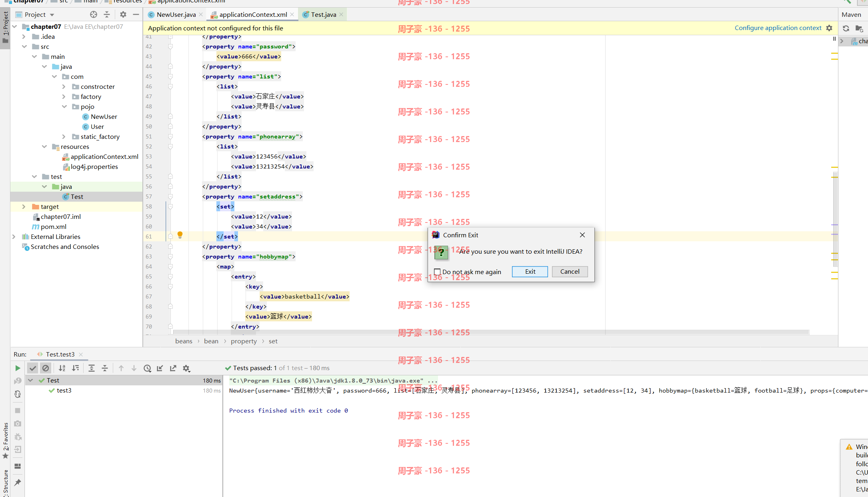Screen dimensions: 868x497
Task: Expand the factory package
Action: [64, 96]
